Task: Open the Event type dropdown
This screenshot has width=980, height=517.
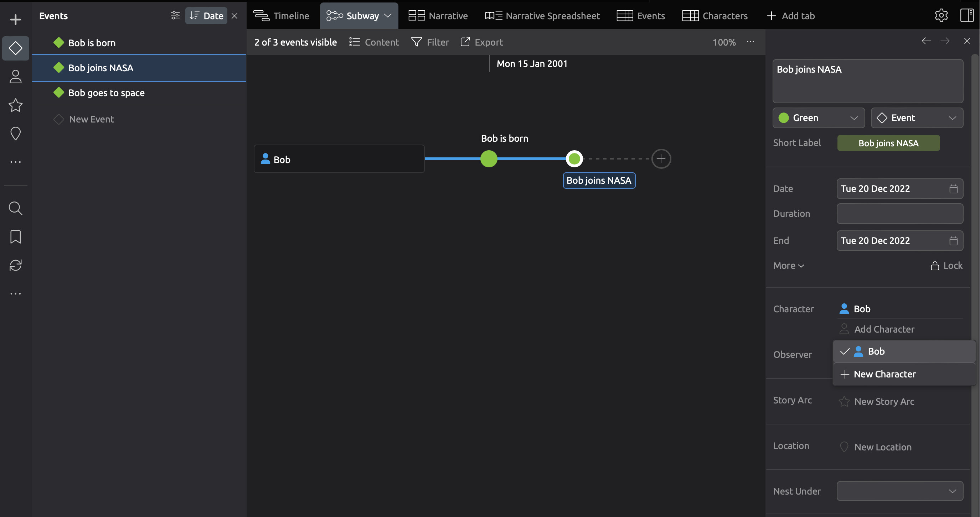Action: pyautogui.click(x=917, y=118)
